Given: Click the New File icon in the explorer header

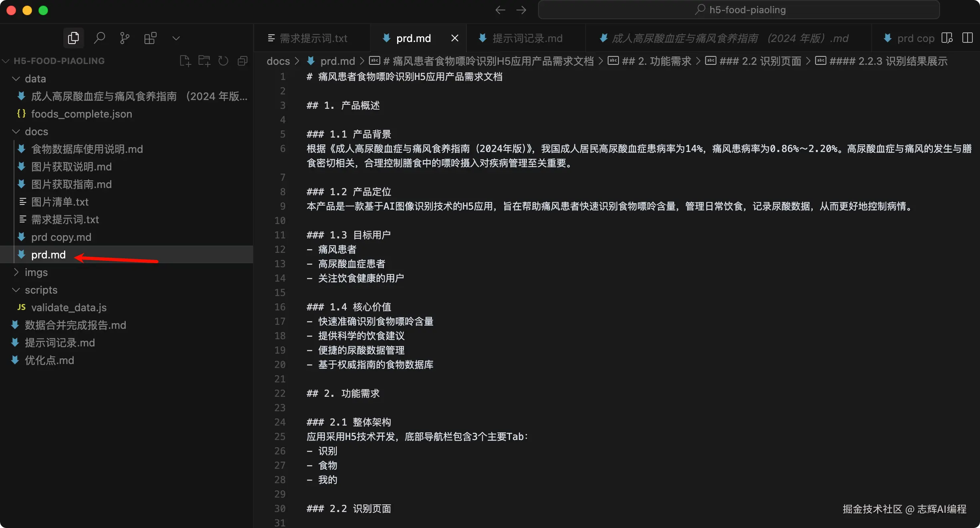Looking at the screenshot, I should [x=185, y=61].
